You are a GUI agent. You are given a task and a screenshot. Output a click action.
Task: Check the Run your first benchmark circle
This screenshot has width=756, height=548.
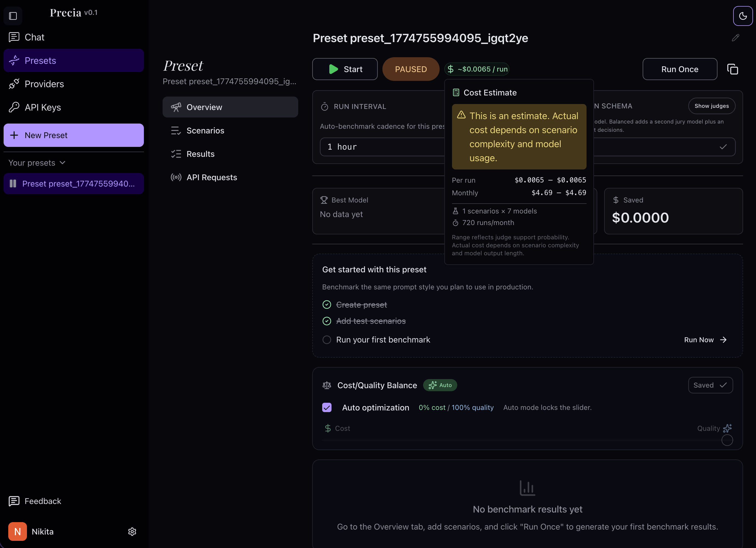[x=327, y=340]
